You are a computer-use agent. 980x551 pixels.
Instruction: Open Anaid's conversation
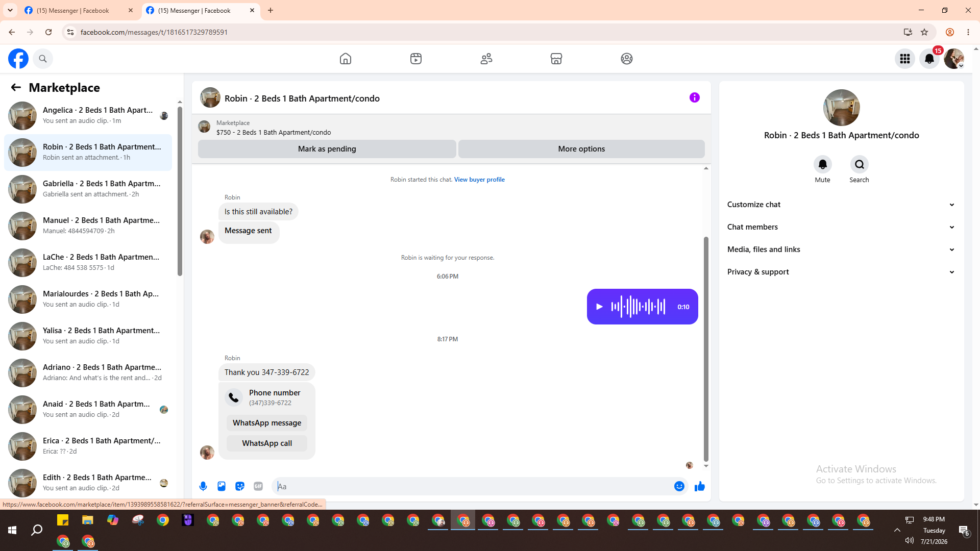coord(88,410)
